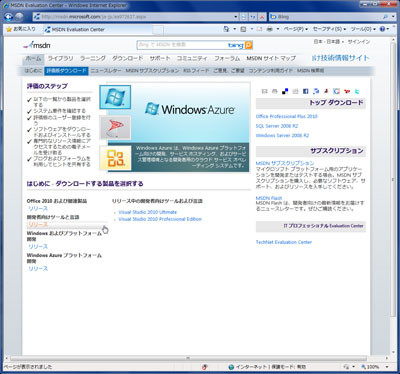This screenshot has height=374, width=400.
Task: Expand the address bar history dropdown arrow
Action: coord(236,17)
